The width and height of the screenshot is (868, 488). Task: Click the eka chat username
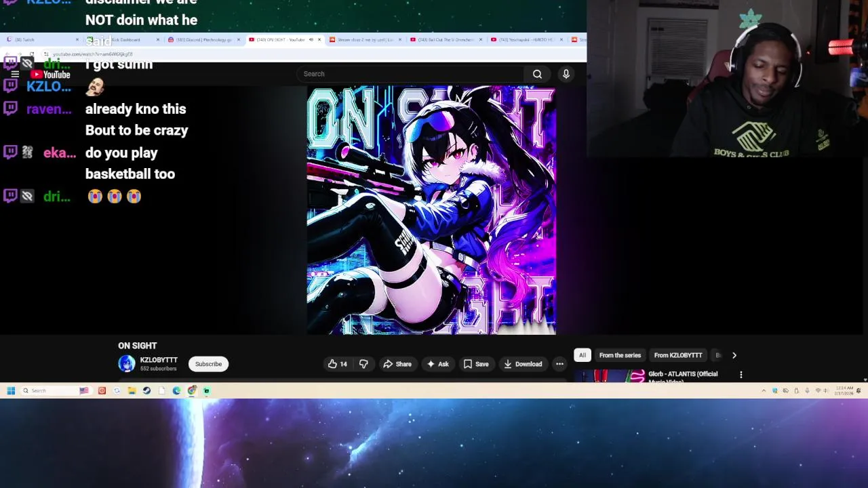60,153
